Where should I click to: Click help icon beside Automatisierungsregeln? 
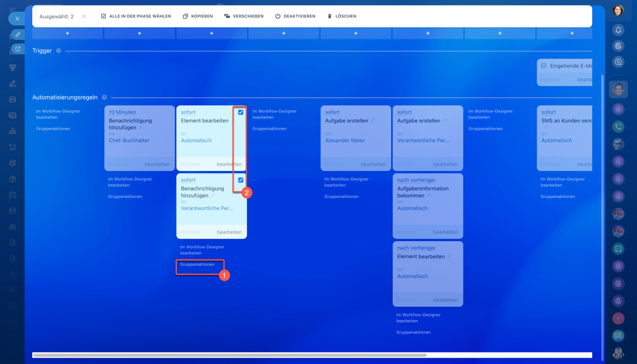[x=105, y=97]
